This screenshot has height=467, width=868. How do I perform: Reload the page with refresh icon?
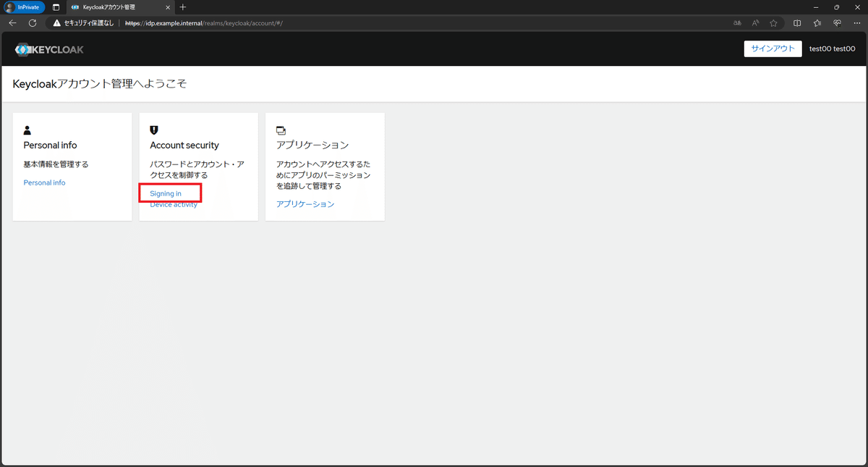click(x=32, y=22)
